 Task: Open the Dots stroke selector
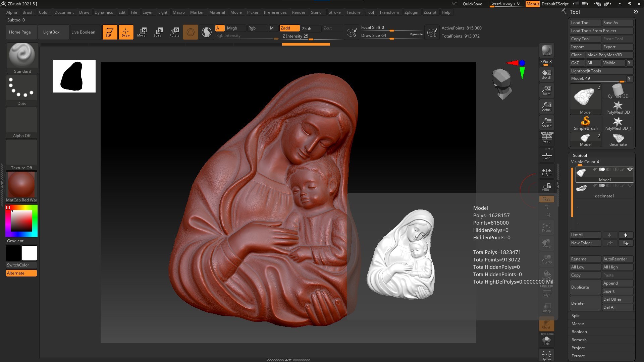coord(21,90)
